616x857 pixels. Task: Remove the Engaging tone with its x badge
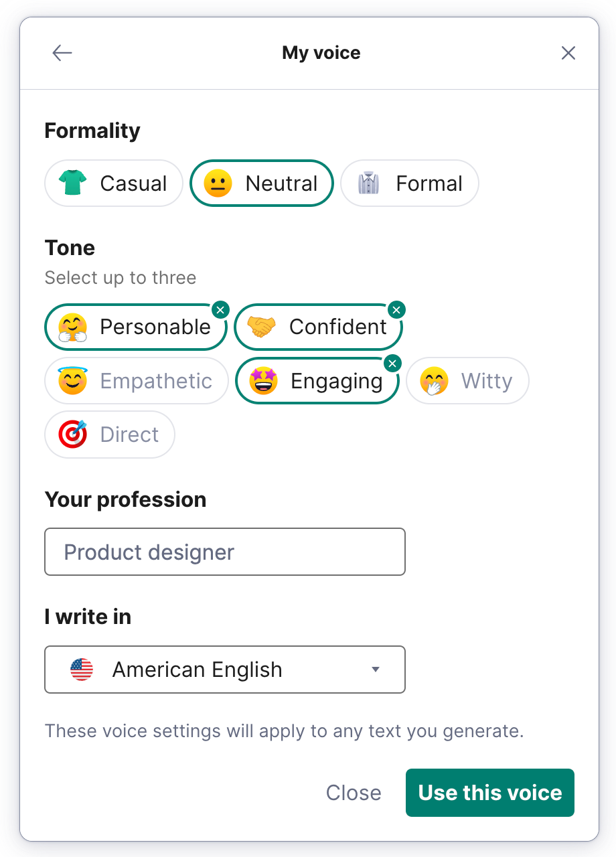[393, 364]
